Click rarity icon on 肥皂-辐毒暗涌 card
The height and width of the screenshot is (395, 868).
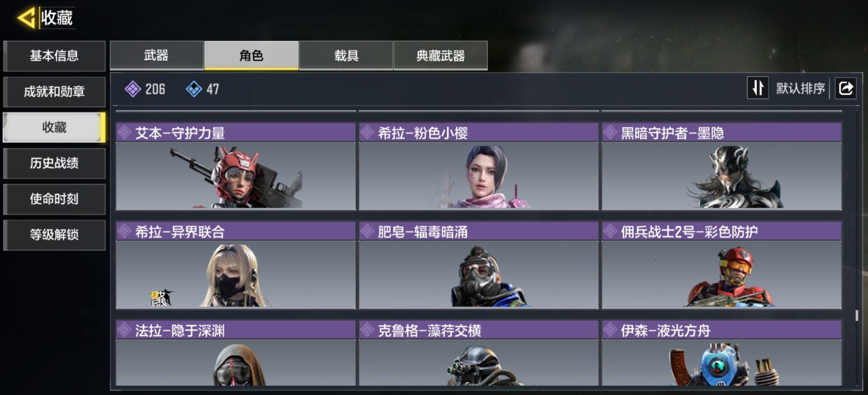click(367, 231)
